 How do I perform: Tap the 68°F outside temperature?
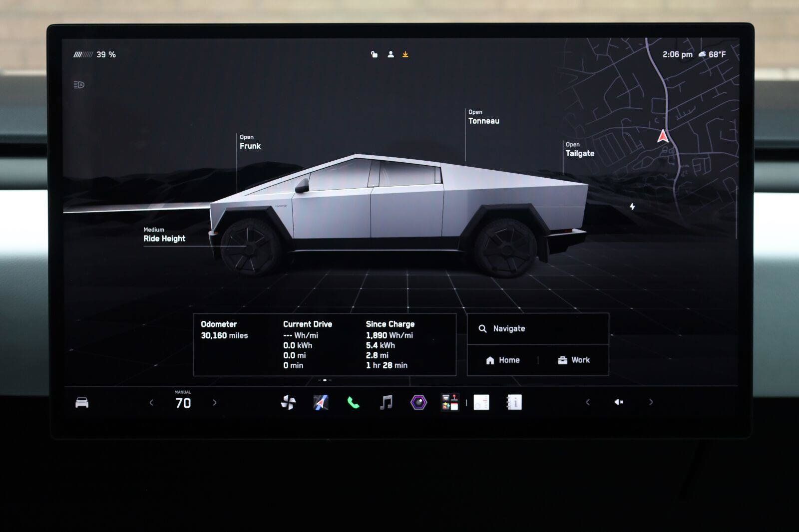click(717, 54)
